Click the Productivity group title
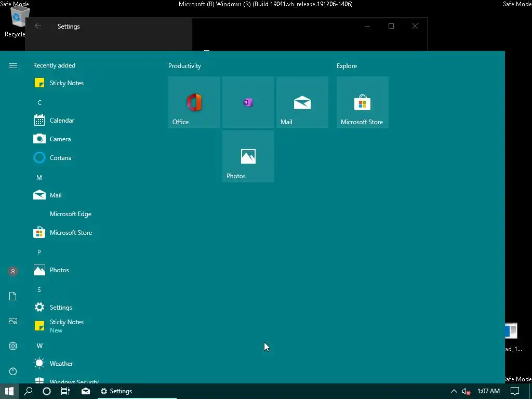This screenshot has height=399, width=532. [184, 66]
